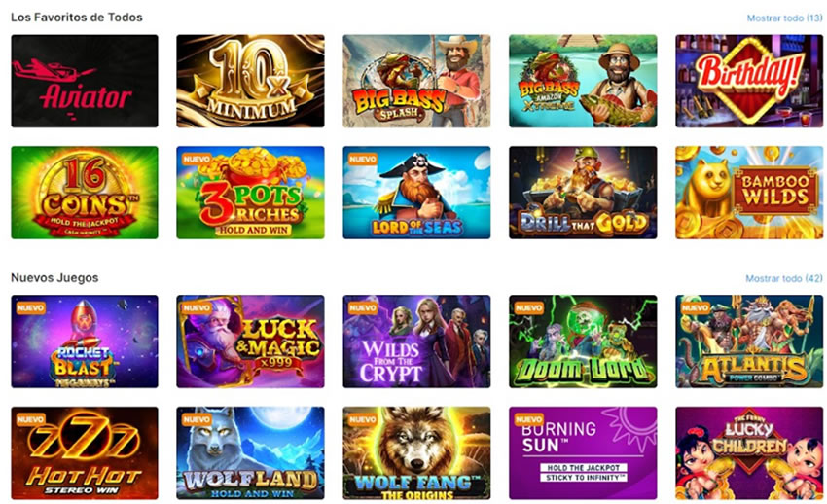Image resolution: width=827 pixels, height=504 pixels.
Task: Select the Bamboo Wilds game
Action: click(749, 193)
